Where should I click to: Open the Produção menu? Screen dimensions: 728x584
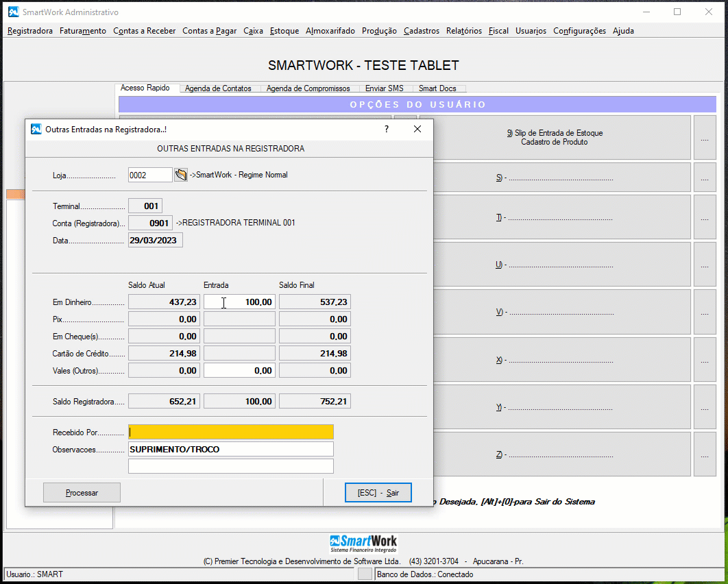379,31
